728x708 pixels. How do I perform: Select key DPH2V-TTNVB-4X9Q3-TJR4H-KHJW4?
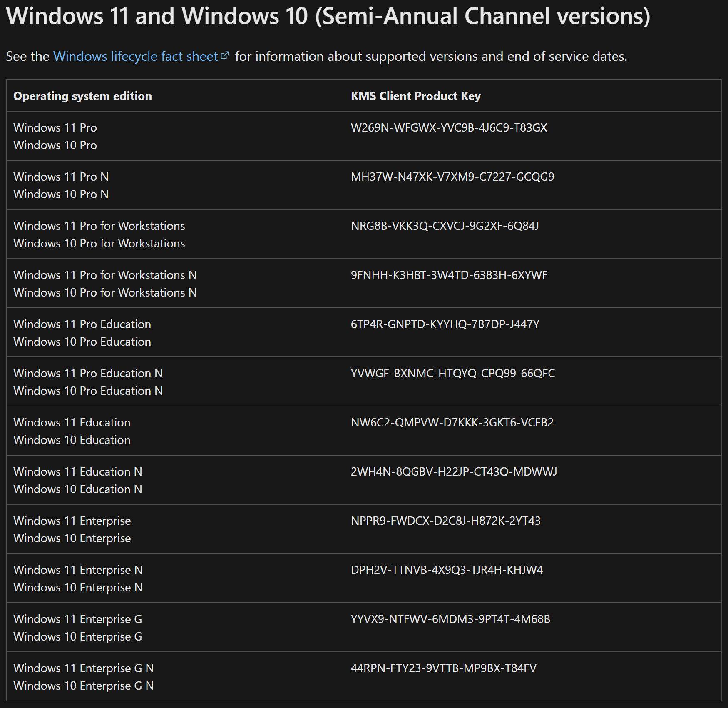447,570
